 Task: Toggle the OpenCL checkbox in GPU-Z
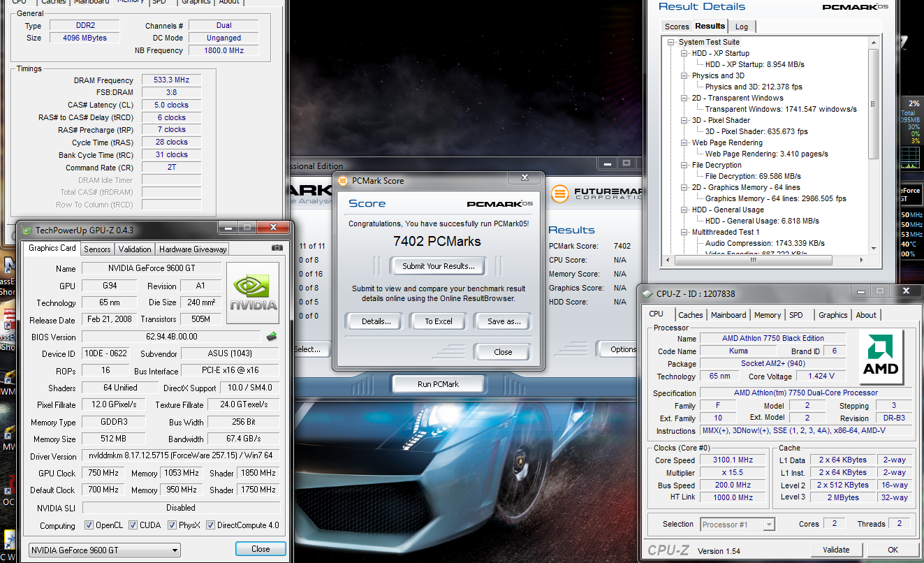click(x=89, y=525)
